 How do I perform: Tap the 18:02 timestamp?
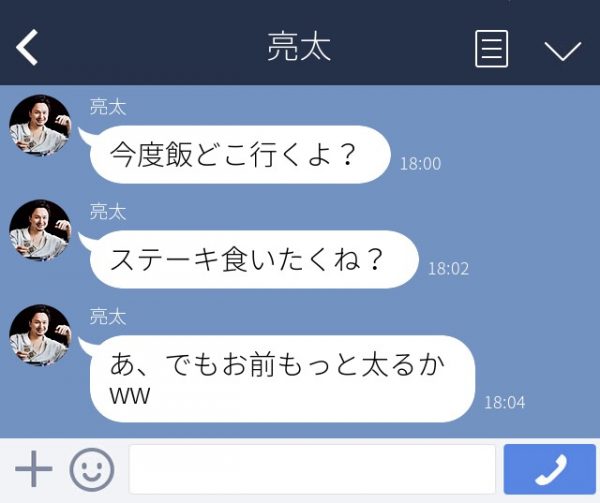448,269
